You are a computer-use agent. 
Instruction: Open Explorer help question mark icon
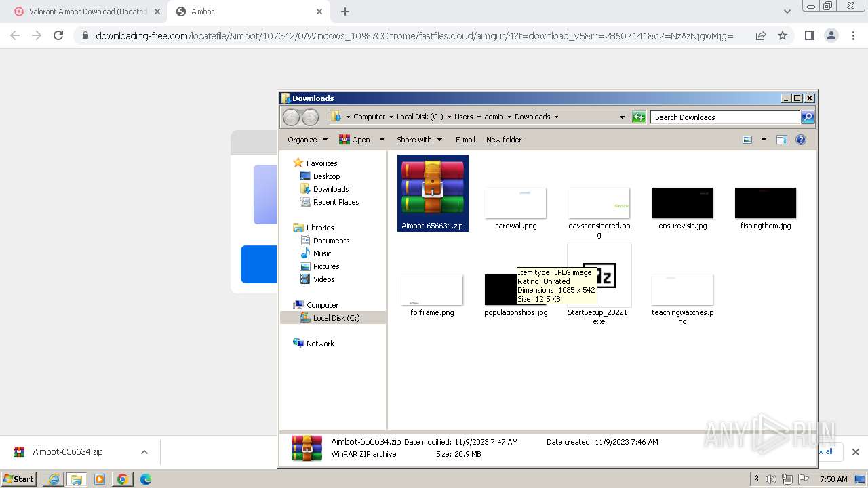(x=801, y=140)
